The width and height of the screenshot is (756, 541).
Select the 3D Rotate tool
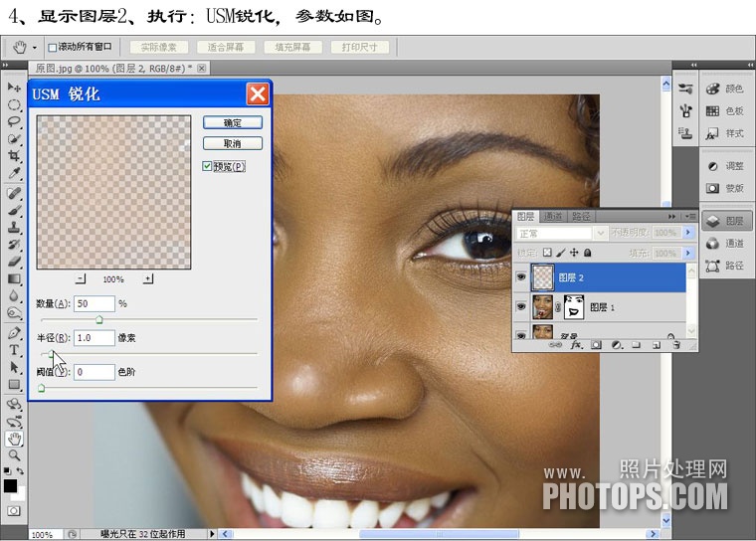tap(14, 404)
